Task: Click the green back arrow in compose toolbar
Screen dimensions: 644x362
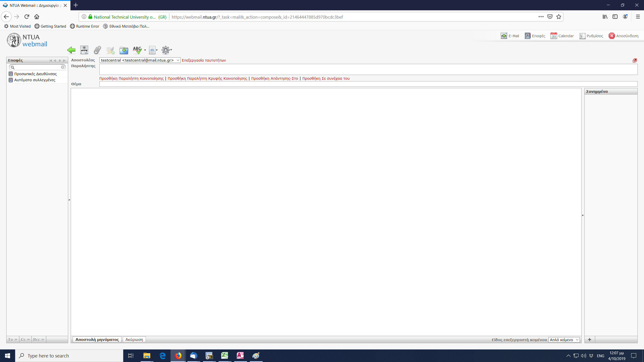Action: pos(71,50)
